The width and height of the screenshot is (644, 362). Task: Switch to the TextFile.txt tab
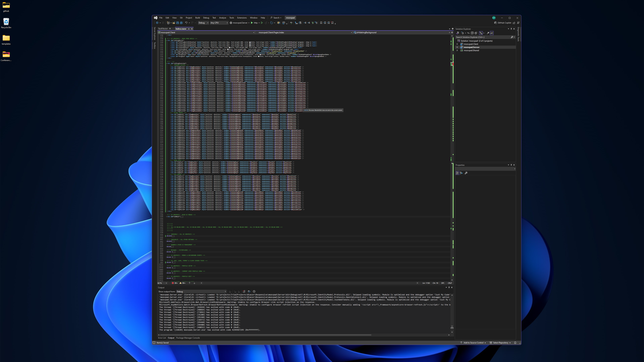pyautogui.click(x=163, y=29)
